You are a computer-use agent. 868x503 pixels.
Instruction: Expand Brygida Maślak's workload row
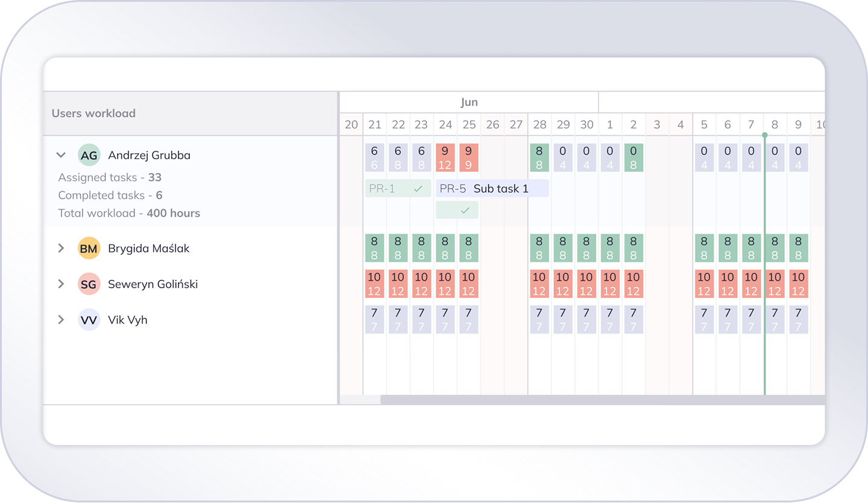pyautogui.click(x=61, y=248)
